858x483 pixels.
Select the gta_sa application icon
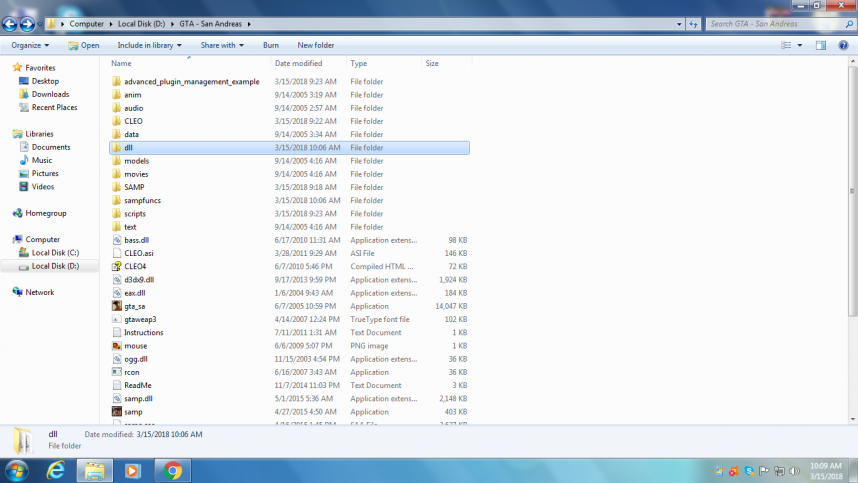point(117,306)
